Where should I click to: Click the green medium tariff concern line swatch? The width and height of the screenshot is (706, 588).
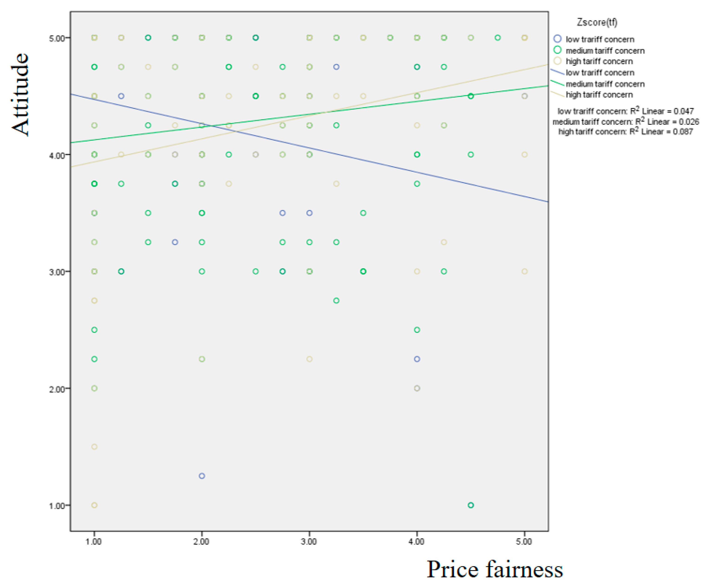[557, 83]
